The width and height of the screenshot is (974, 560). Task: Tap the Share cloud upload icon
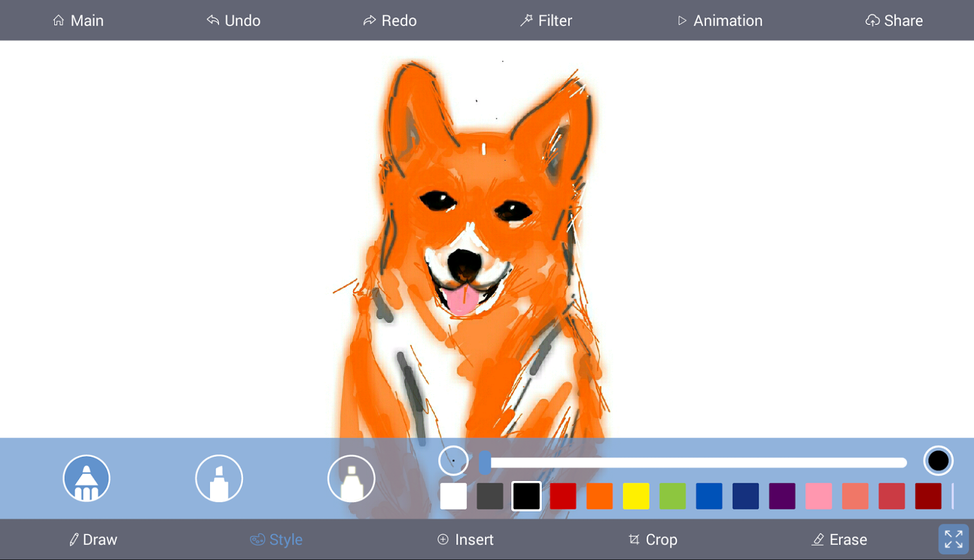872,20
